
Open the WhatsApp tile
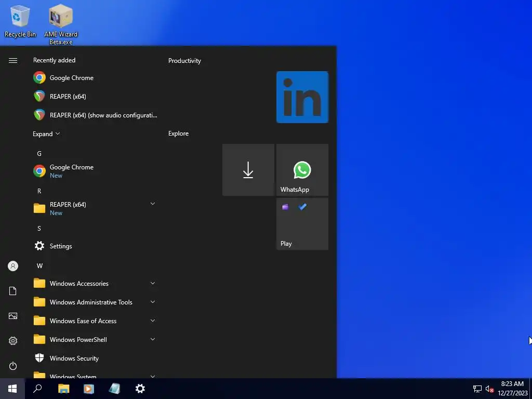coord(302,170)
